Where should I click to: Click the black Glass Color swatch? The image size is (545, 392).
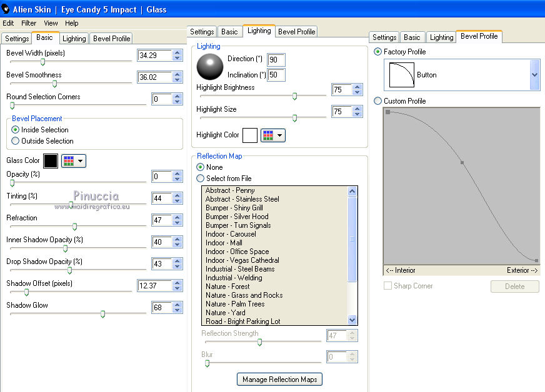click(51, 161)
